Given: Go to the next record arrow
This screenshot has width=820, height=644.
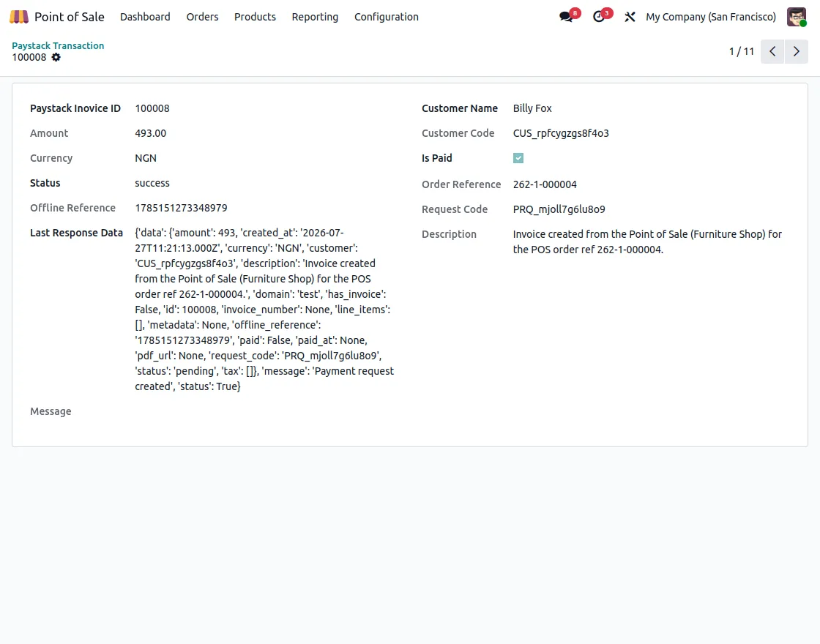Looking at the screenshot, I should click(x=797, y=51).
